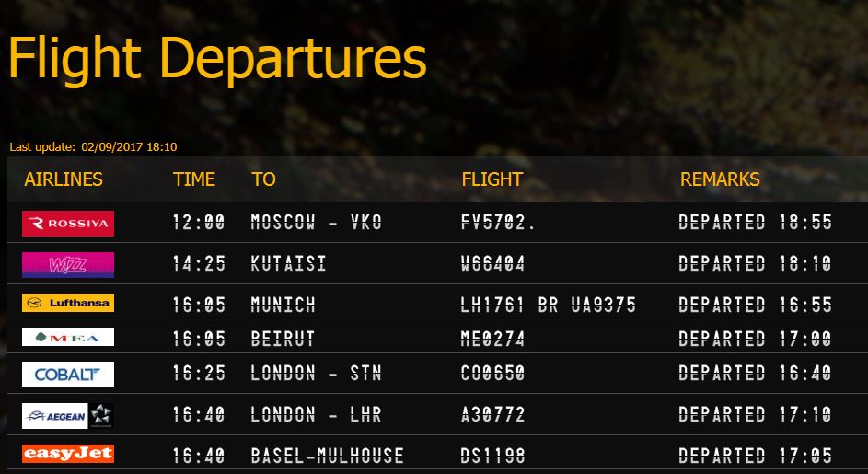Select the REMARKS column header
Screen dimensions: 868x474
click(720, 179)
